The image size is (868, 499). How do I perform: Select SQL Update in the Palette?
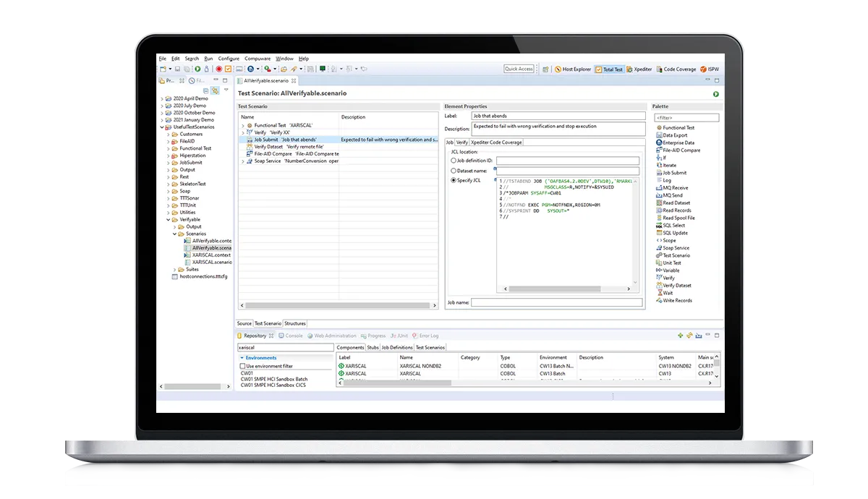click(672, 233)
